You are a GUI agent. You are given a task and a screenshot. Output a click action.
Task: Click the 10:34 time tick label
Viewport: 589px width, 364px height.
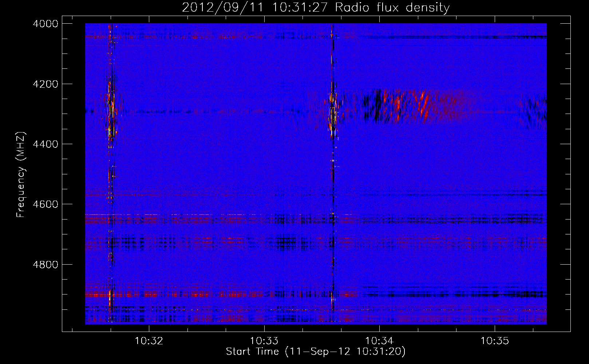[379, 341]
